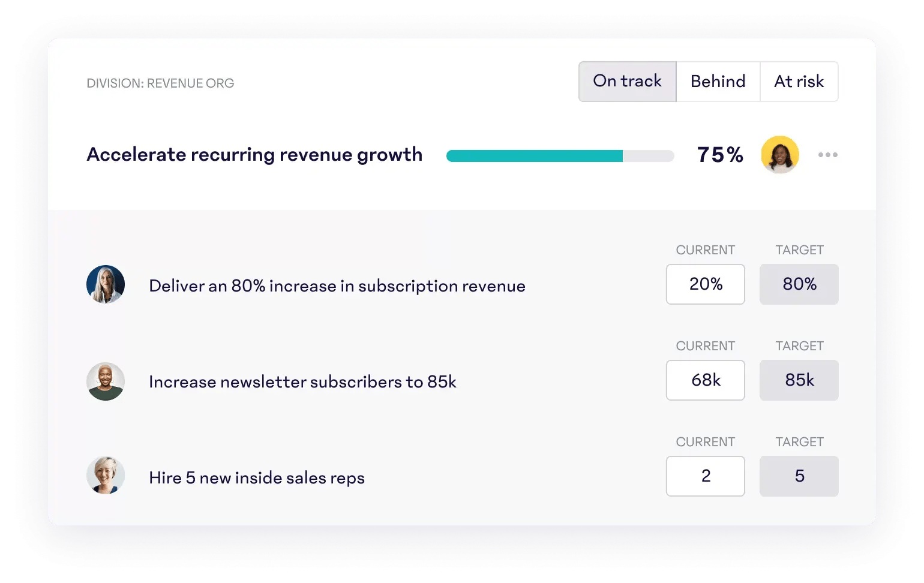The image size is (924, 583).
Task: Click the objective owner avatar with yellow background
Action: click(779, 155)
